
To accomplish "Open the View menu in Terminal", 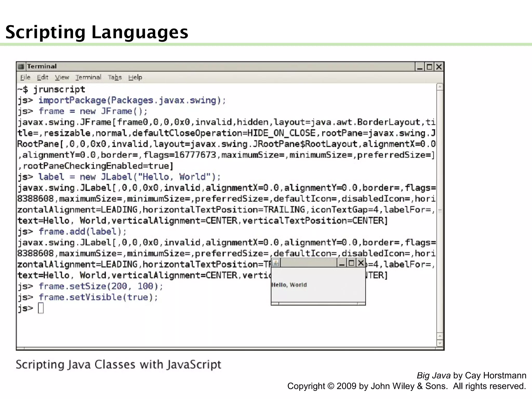I will 62,77.
